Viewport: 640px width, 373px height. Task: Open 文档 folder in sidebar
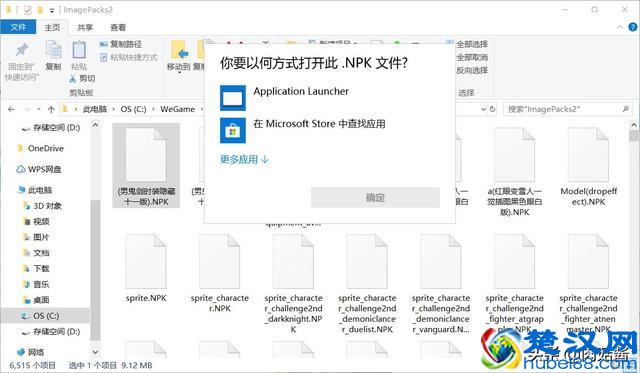tap(36, 253)
